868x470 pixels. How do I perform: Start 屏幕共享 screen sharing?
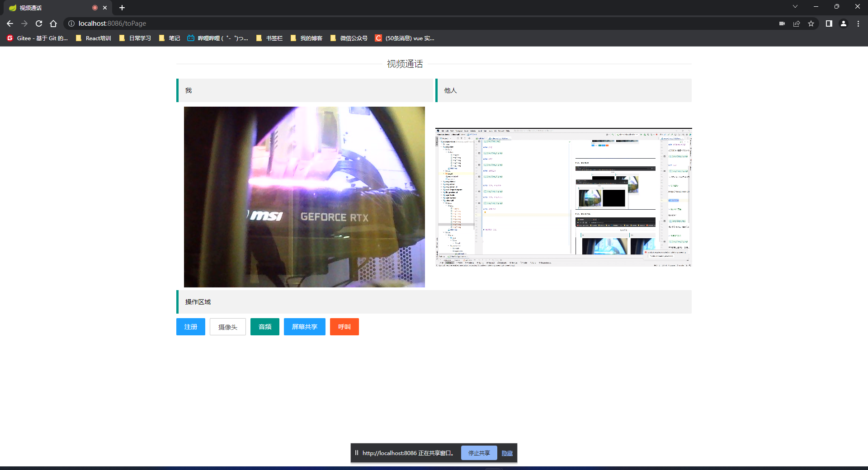[305, 327]
